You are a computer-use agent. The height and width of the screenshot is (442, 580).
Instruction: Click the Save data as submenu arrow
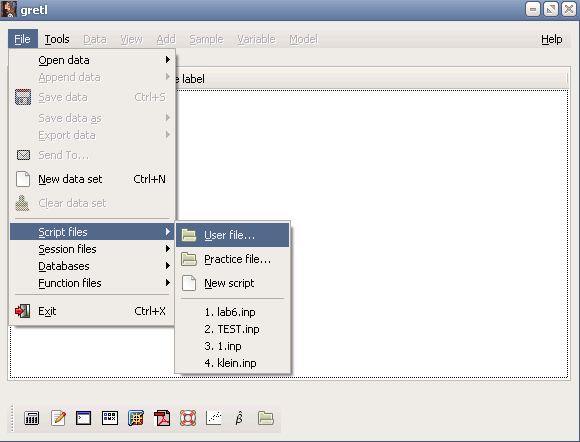click(168, 118)
